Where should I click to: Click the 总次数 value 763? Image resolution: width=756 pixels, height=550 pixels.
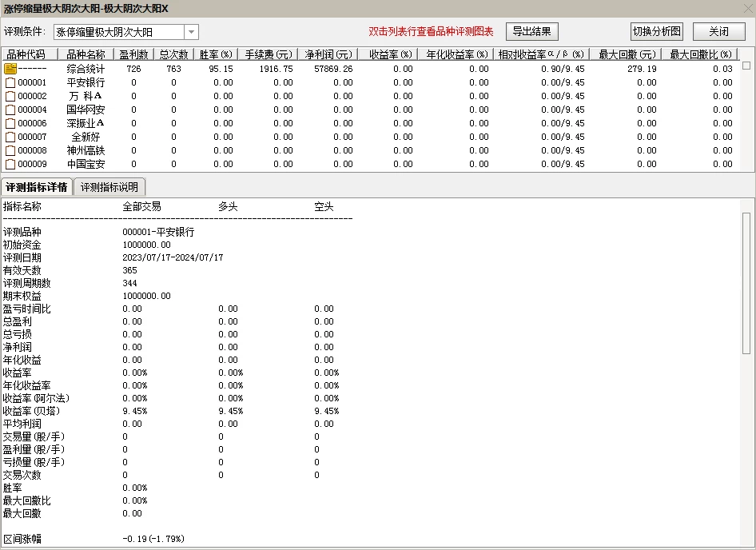(x=173, y=69)
